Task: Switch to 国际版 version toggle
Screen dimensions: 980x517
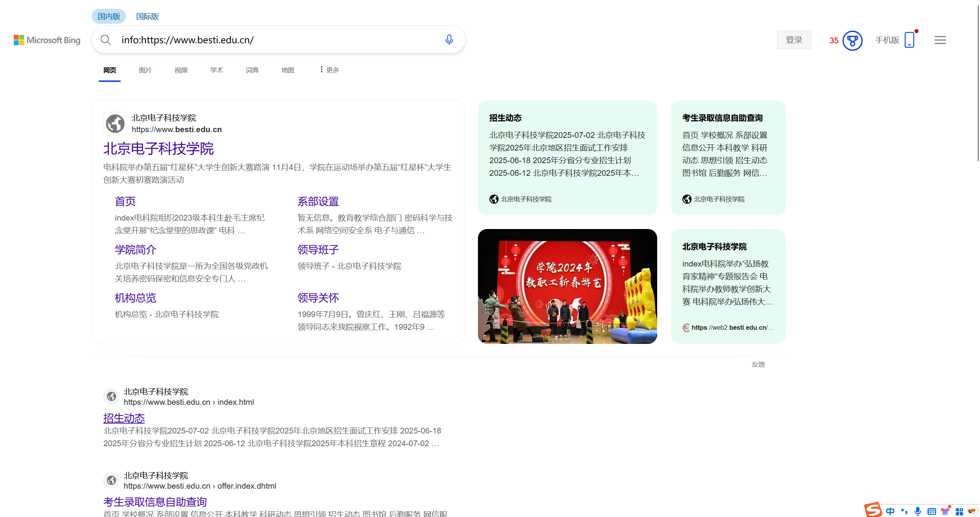Action: click(x=147, y=16)
